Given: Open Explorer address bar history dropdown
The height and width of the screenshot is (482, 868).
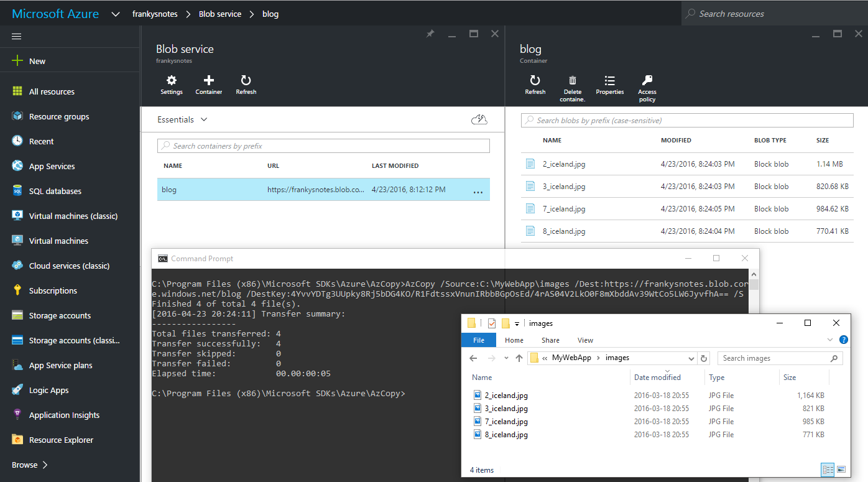Looking at the screenshot, I should 691,358.
